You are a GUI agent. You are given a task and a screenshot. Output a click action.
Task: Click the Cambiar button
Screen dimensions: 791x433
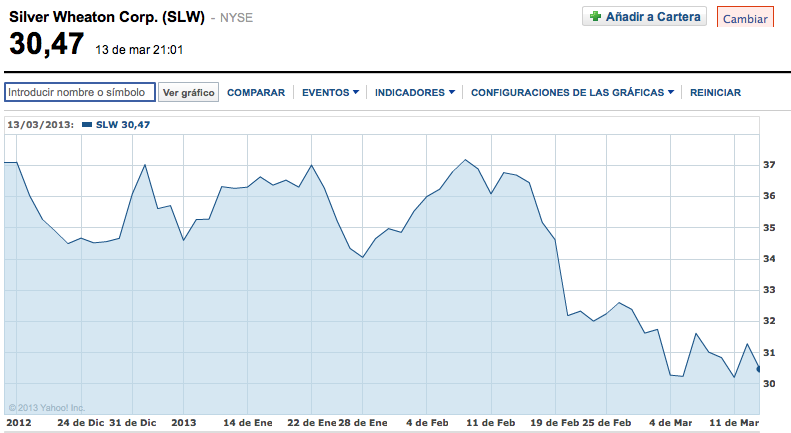coord(745,18)
